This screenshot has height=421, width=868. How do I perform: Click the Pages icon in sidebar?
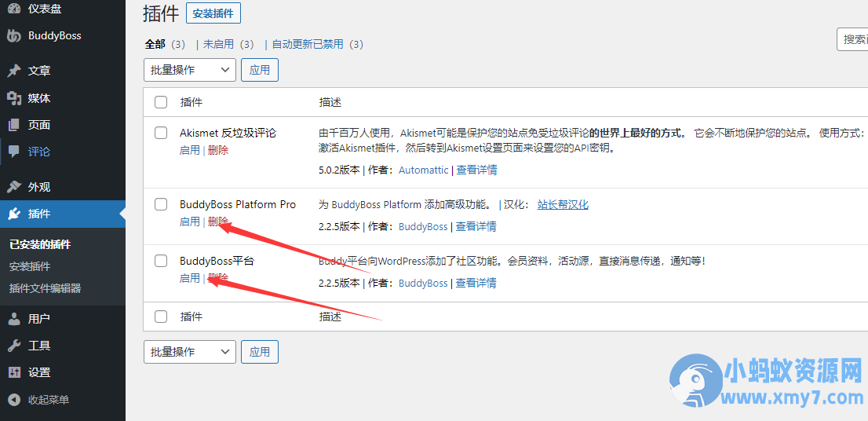14,125
